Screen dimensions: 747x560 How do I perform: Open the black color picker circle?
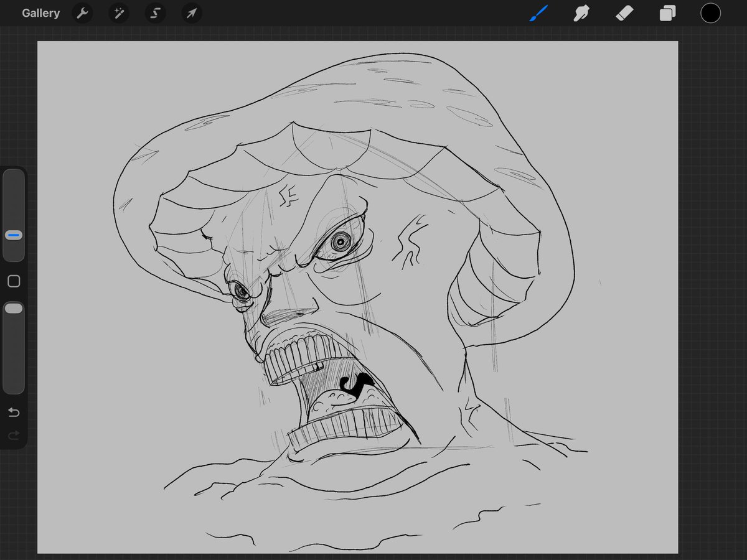[x=710, y=13]
